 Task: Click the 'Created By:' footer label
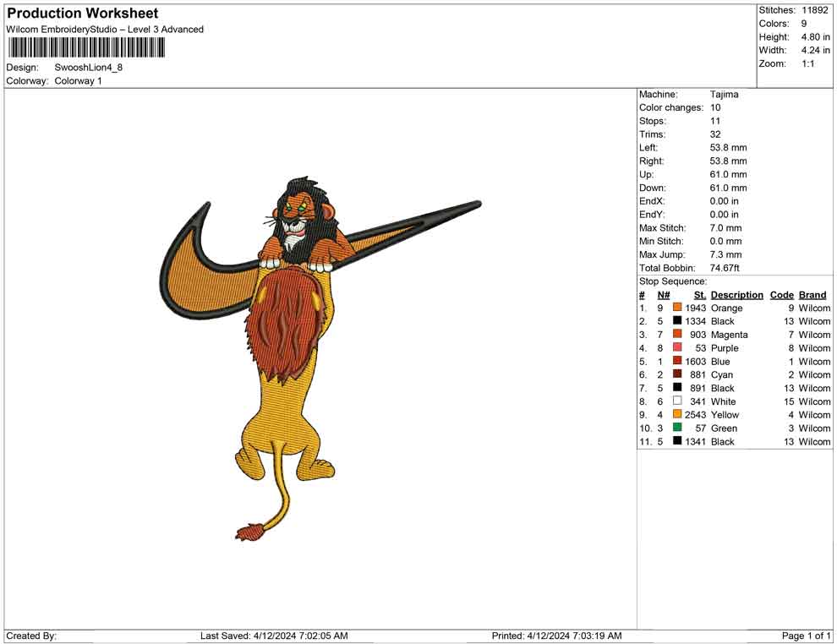click(31, 636)
